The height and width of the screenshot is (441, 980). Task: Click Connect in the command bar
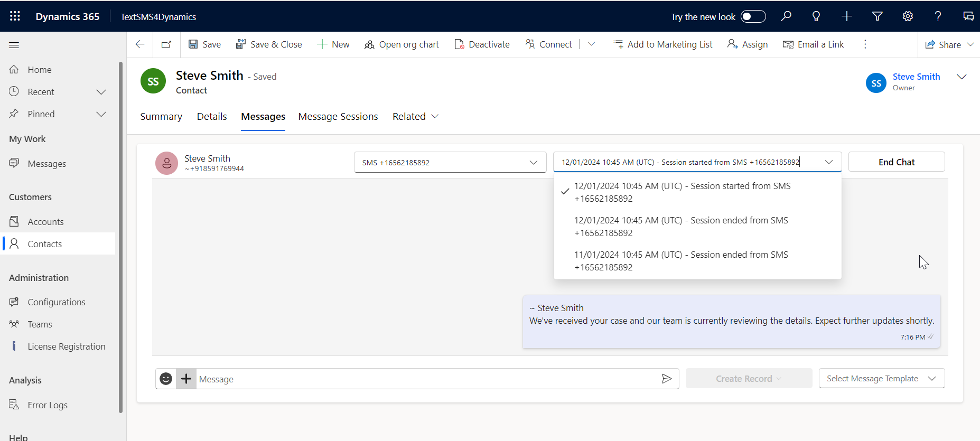[548, 44]
